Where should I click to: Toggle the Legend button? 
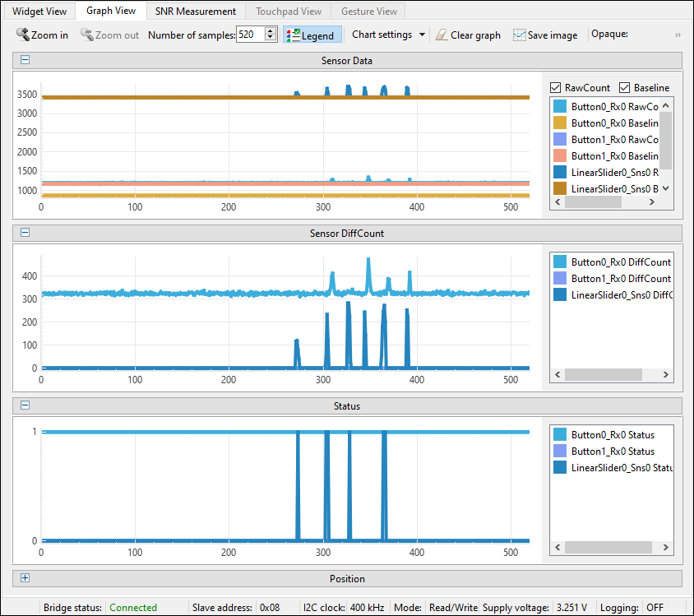[312, 35]
